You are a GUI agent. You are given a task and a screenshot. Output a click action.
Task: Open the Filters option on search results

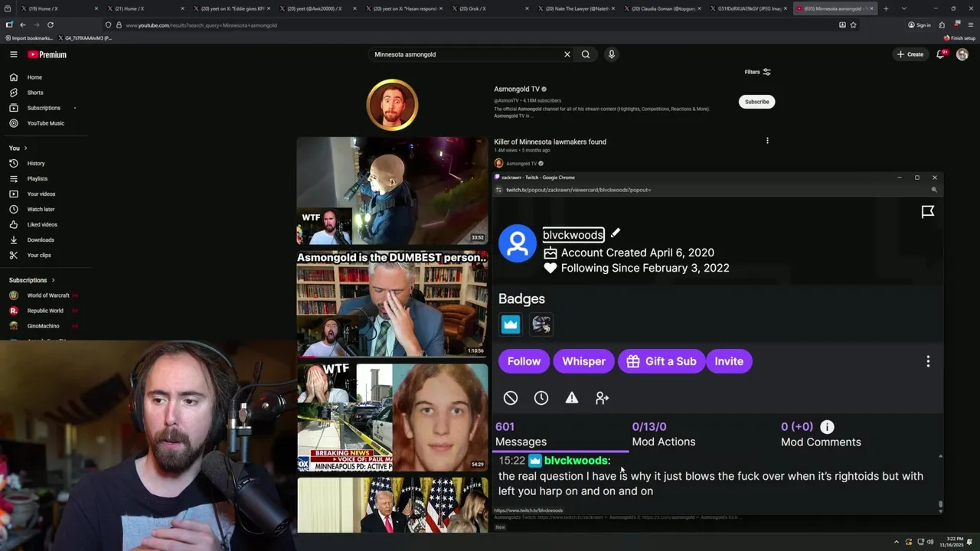(758, 72)
